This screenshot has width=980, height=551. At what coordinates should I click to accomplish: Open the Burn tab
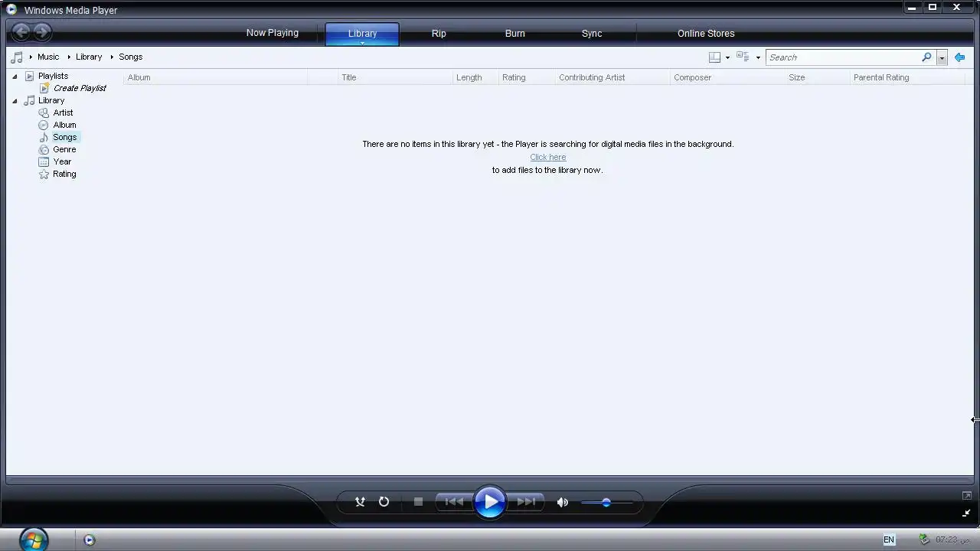tap(515, 34)
